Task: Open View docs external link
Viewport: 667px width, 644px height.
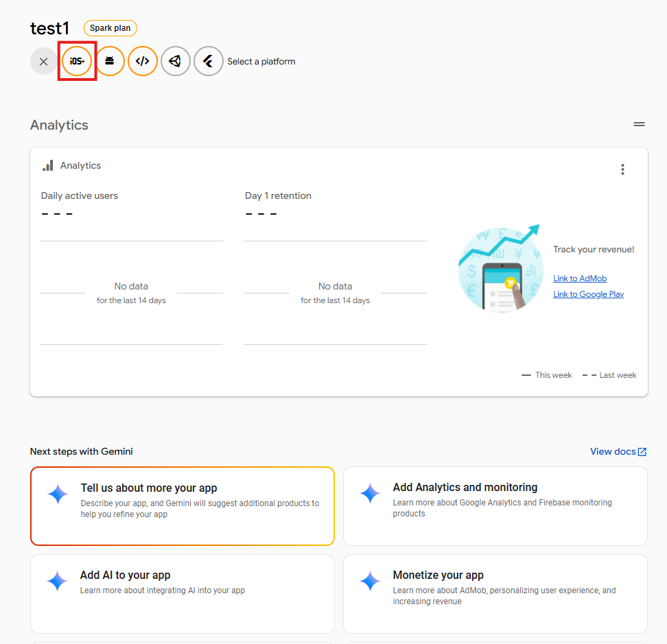Action: (x=618, y=451)
